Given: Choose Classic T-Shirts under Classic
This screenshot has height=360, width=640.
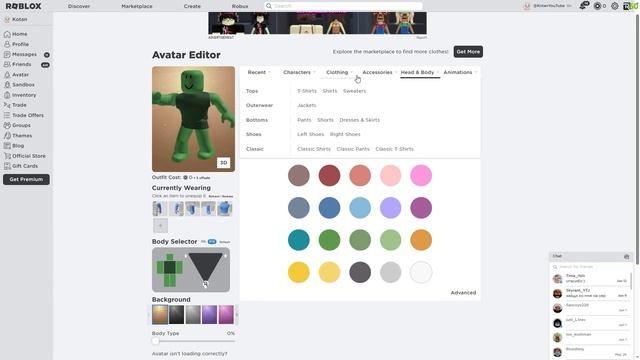Looking at the screenshot, I should click(x=394, y=149).
